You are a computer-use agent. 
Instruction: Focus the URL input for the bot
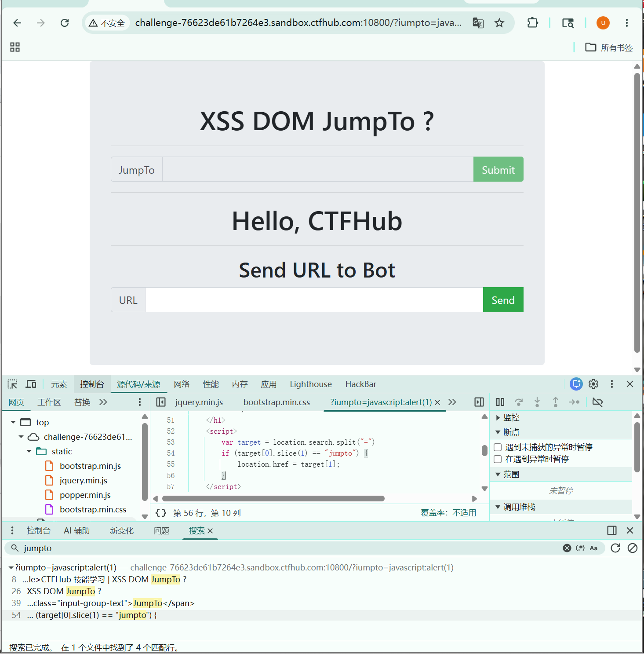tap(314, 300)
